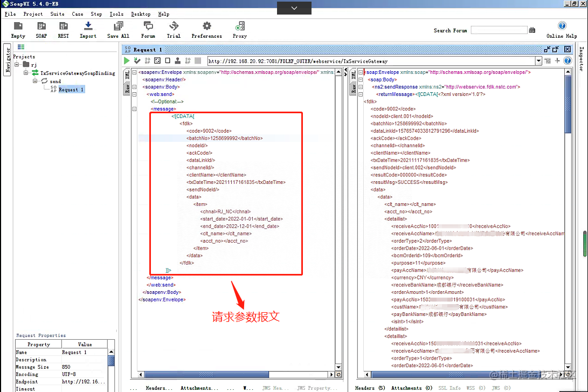Open the Project menu
Viewport: 588px width, 392px height.
(33, 14)
